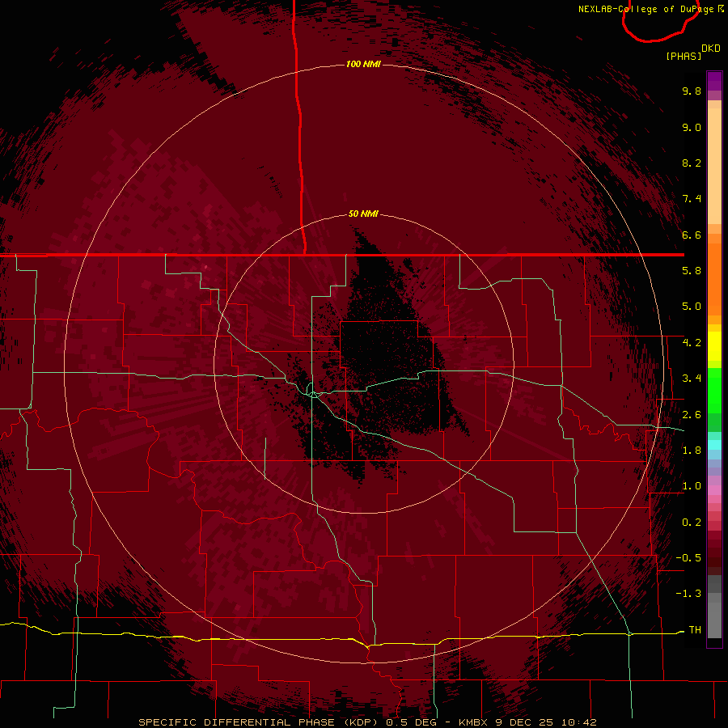Click the 3.4 scale label
Screen dimensions: 728x728
click(x=692, y=379)
